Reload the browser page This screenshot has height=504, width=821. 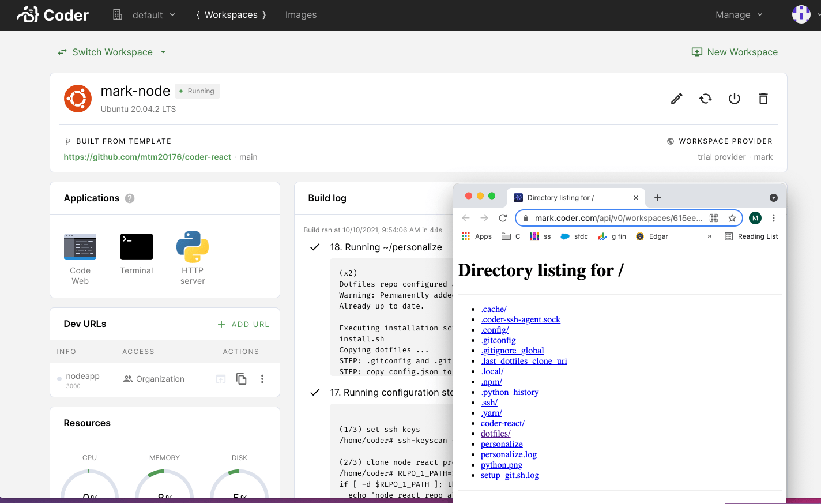pyautogui.click(x=503, y=218)
